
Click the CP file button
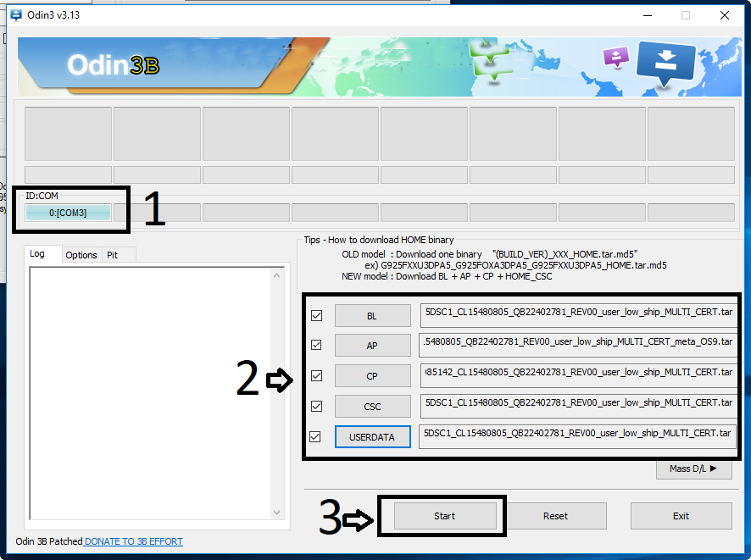373,376
